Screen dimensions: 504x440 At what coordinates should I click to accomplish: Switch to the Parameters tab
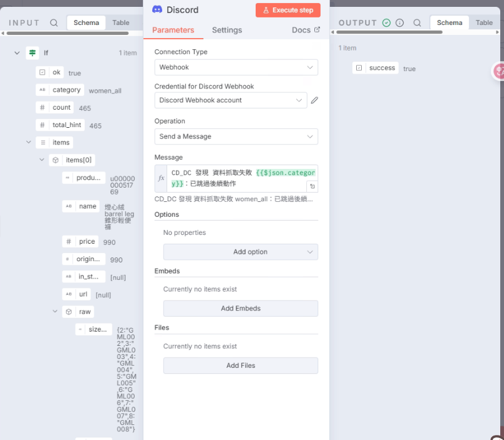(173, 30)
